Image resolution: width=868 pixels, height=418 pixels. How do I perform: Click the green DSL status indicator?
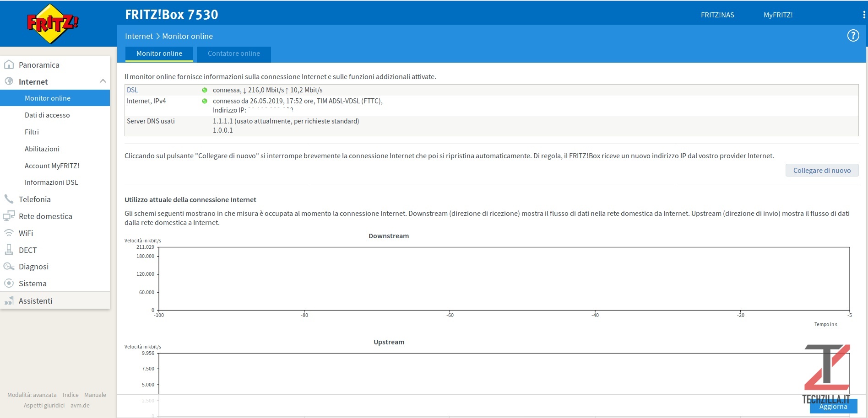pos(205,90)
